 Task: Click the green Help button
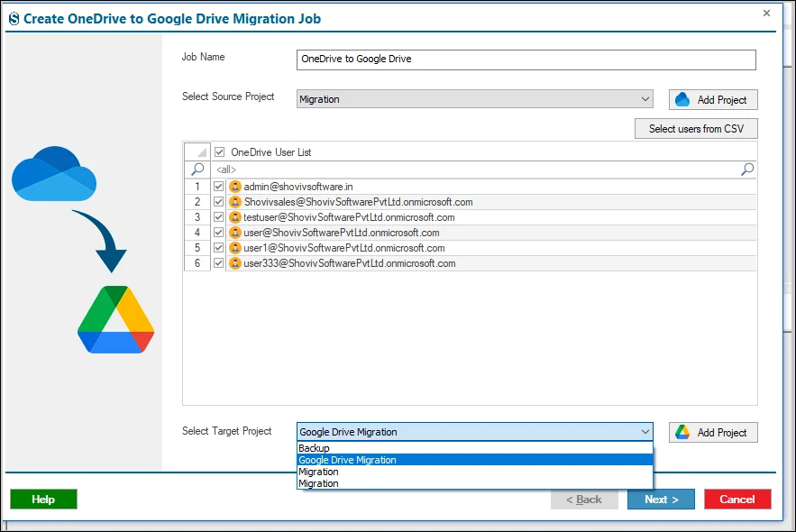(43, 499)
